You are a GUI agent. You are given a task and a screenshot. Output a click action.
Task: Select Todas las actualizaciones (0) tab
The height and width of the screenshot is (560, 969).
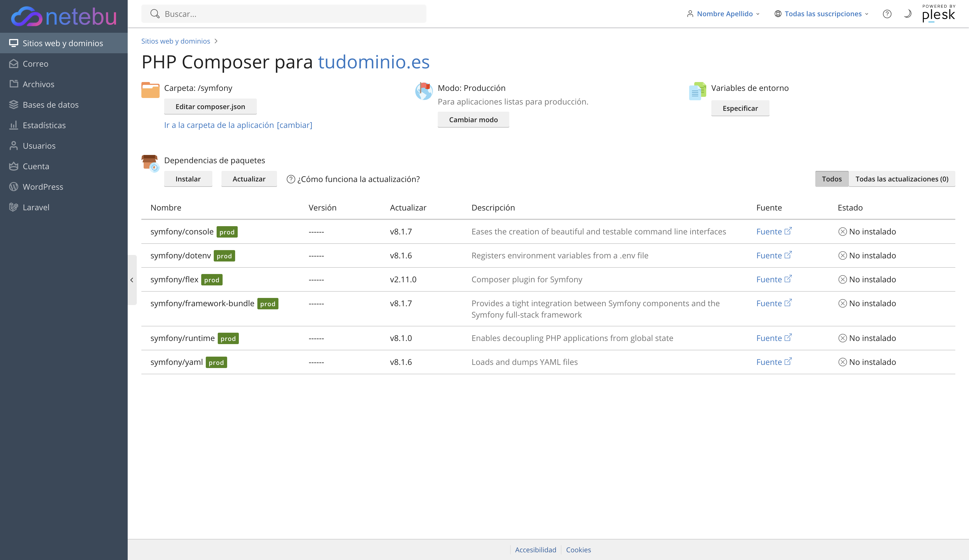(x=902, y=179)
